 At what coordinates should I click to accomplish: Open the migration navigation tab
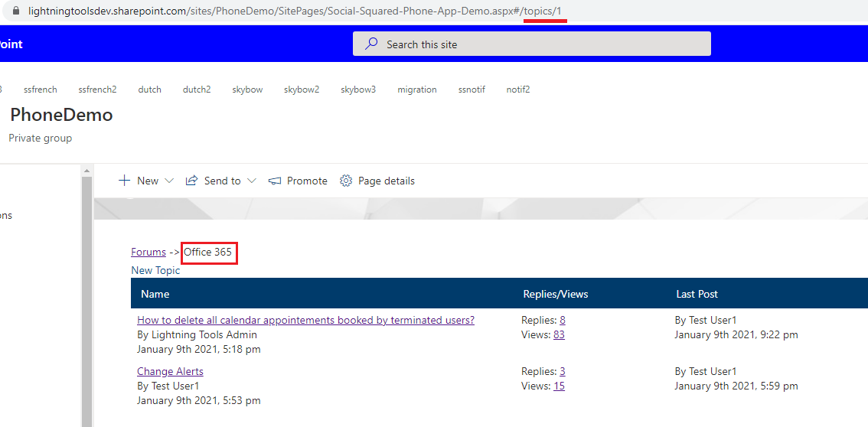(416, 90)
